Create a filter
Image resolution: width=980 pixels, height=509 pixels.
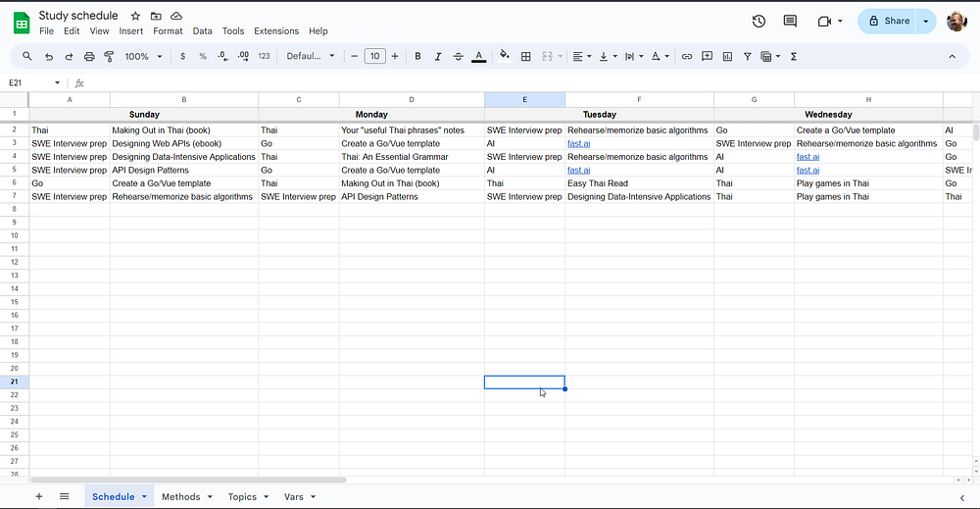click(748, 56)
